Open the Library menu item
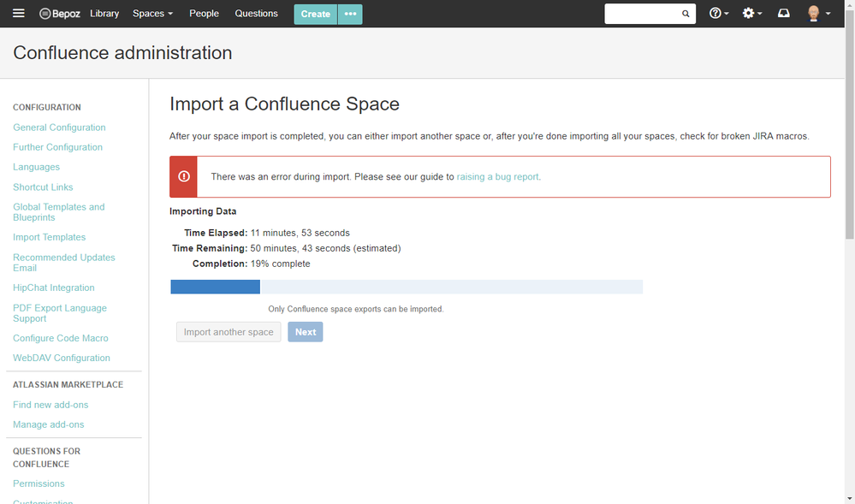Screen dimensions: 855x504 pos(104,14)
